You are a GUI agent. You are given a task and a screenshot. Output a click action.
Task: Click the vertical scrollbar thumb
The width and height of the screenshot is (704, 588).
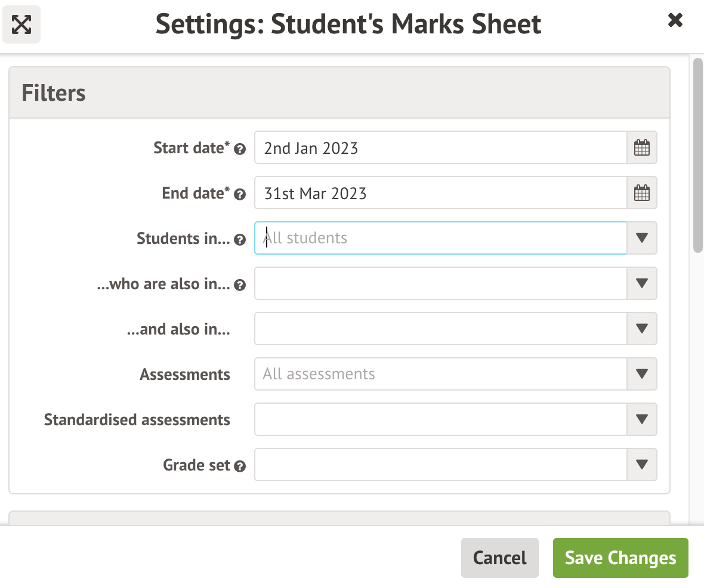pos(697,154)
